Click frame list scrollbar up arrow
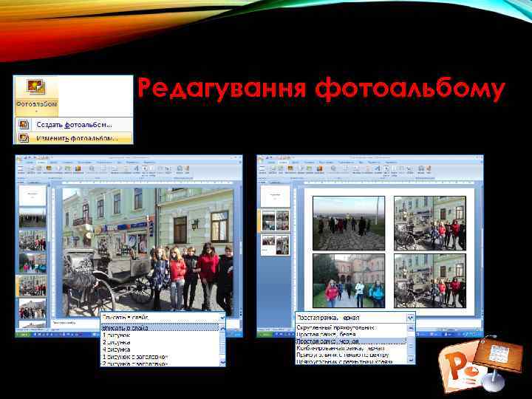Viewport: 532px width, 399px height. click(411, 328)
